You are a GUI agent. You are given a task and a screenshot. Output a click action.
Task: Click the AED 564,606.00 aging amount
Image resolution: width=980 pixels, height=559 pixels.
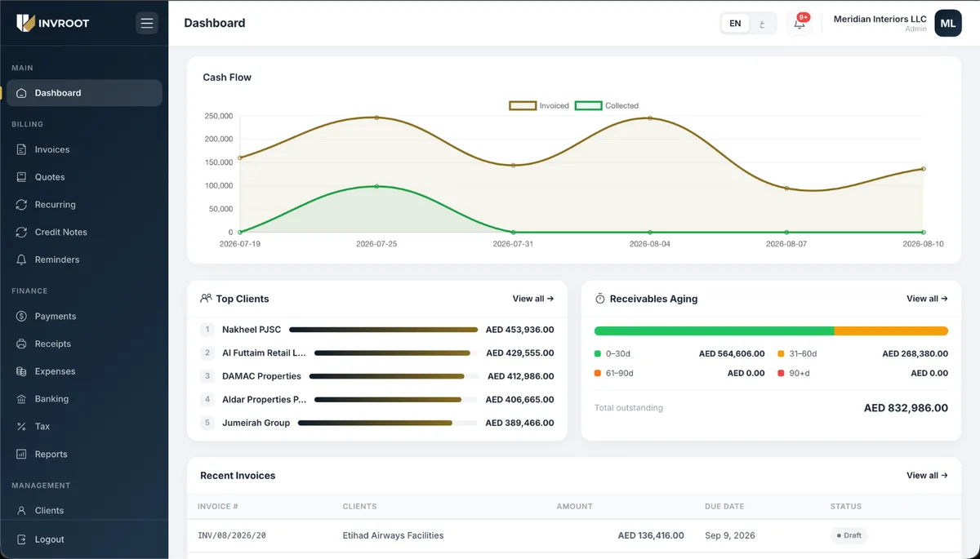click(x=732, y=354)
